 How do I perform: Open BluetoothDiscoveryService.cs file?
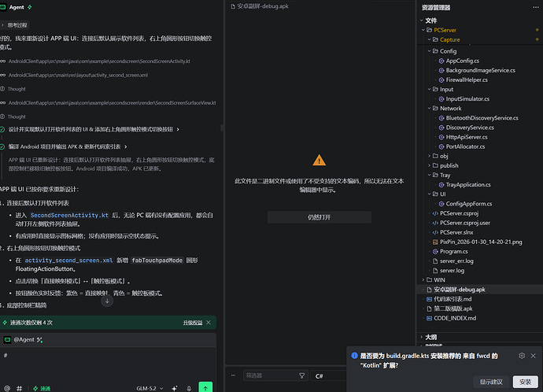[482, 118]
